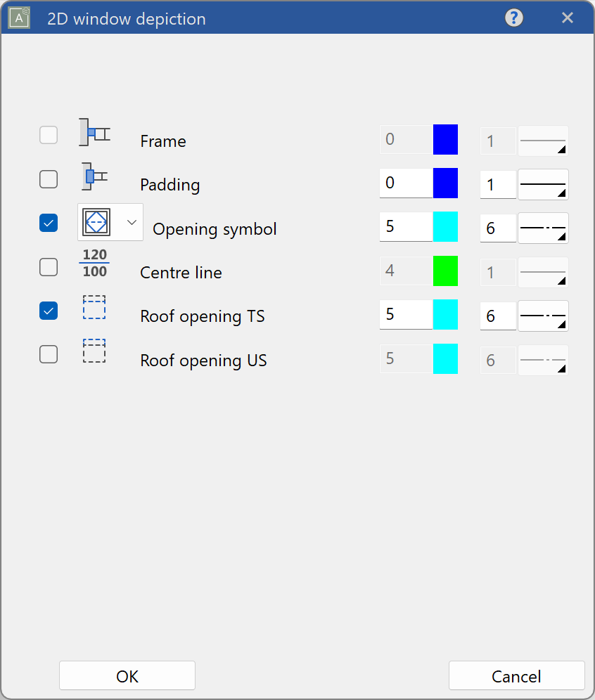
Task: Click the cyan Opening symbol color swatch
Action: pyautogui.click(x=445, y=228)
